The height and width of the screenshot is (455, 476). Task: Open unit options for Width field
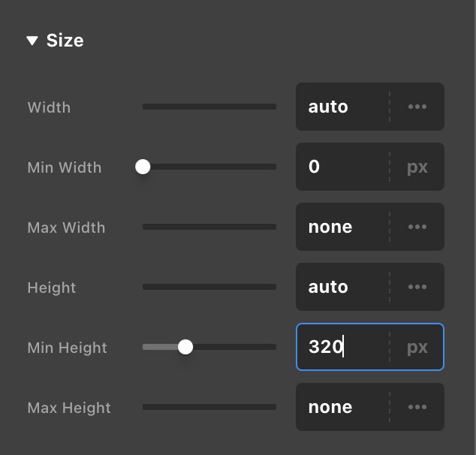point(417,107)
